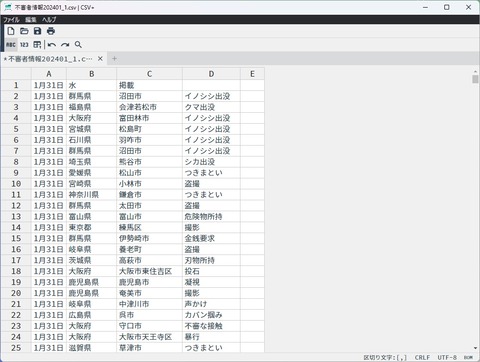
Task: Click cell 養老町 in row 16
Action: (149, 249)
